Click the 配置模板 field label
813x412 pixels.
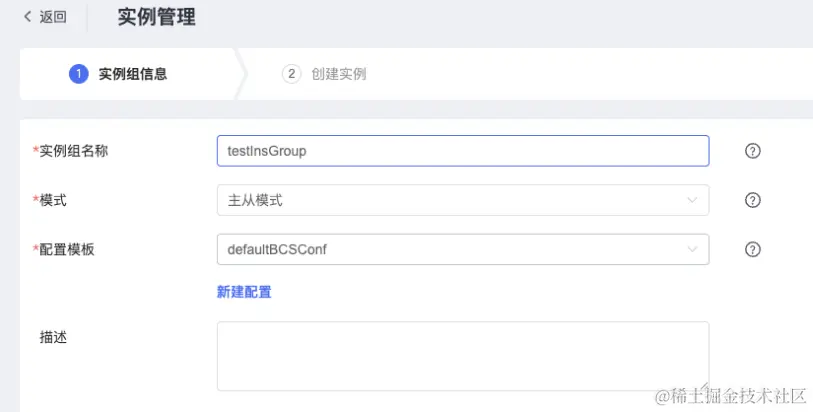coord(67,249)
